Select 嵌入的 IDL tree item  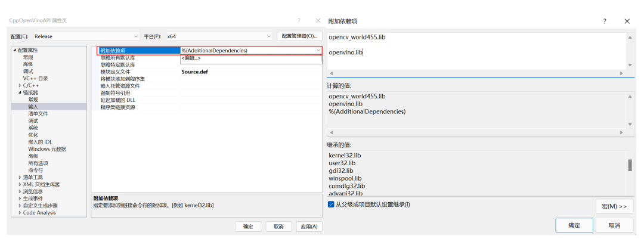coord(40,142)
